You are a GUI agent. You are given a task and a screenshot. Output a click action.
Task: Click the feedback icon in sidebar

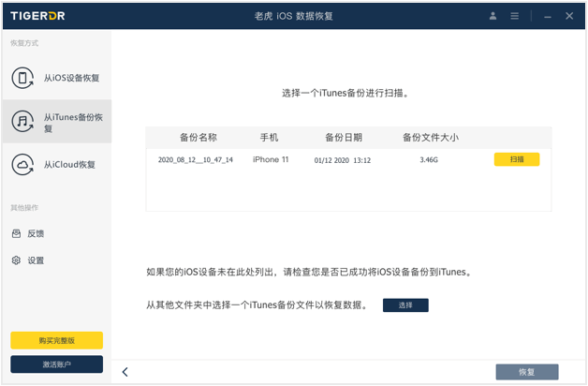[16, 233]
